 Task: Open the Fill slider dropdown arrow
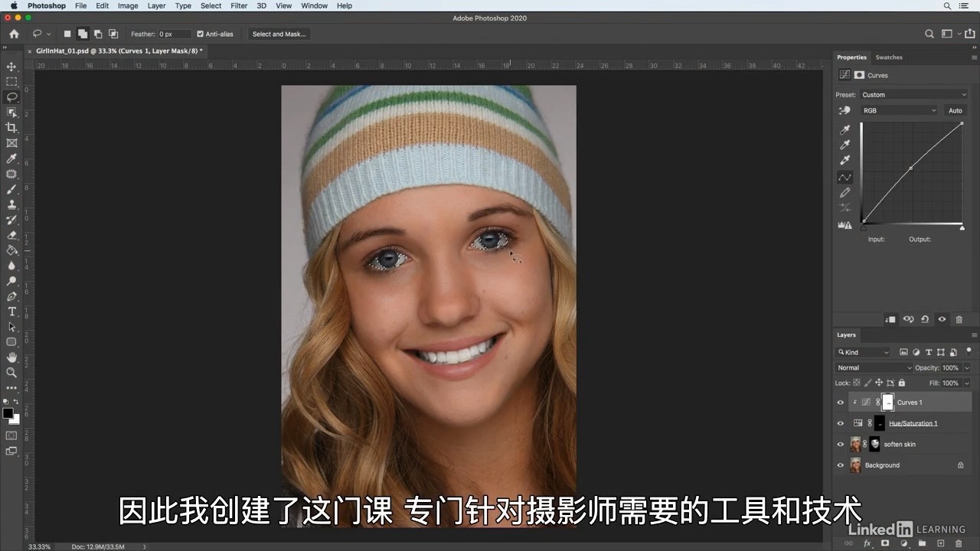pos(967,383)
